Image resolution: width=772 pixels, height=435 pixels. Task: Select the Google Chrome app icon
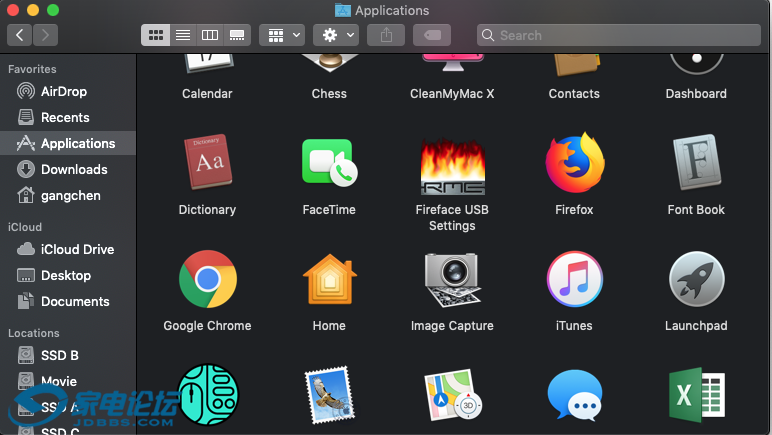pyautogui.click(x=208, y=279)
